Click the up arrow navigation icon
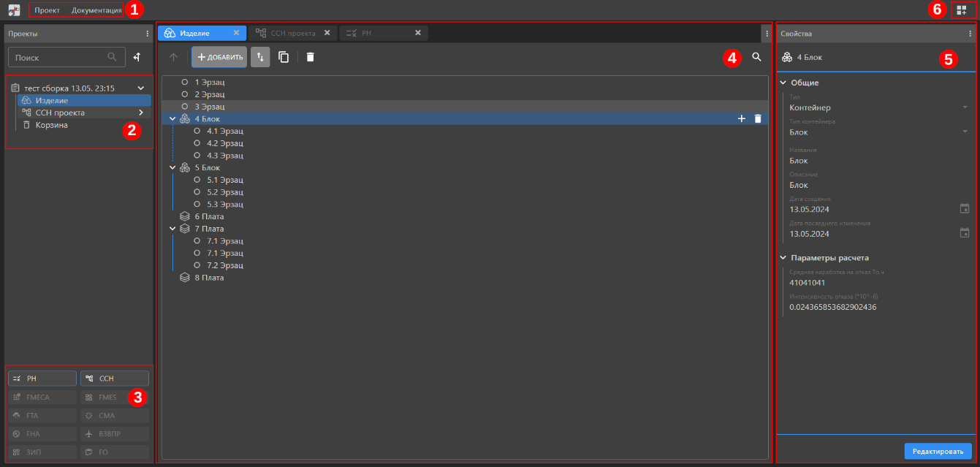The image size is (980, 467). tap(173, 57)
